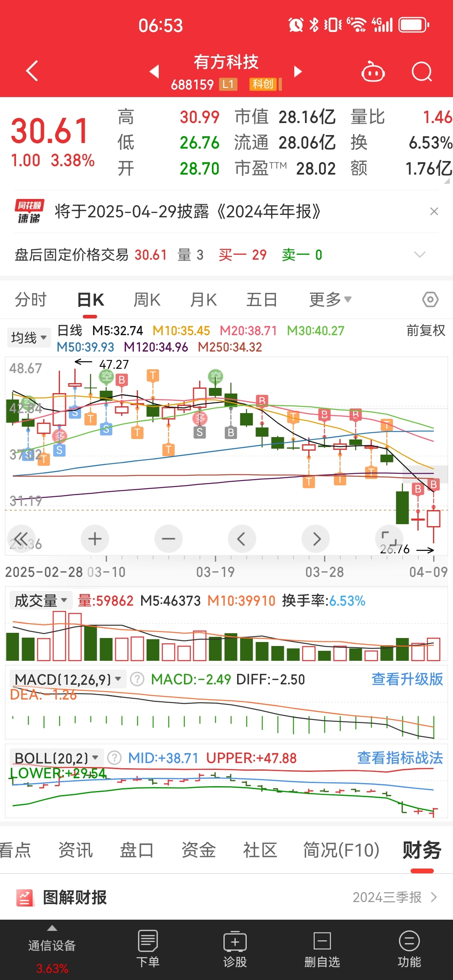Zoom out the K-line chart with minus
The image size is (453, 980).
coord(168,539)
